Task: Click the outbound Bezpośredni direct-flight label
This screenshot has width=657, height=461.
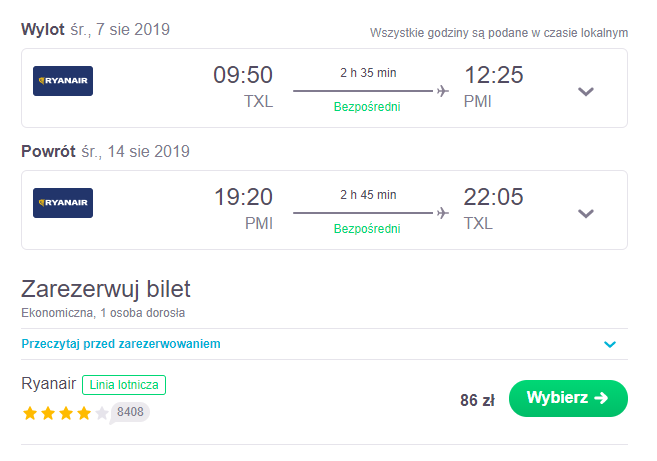Action: [x=367, y=107]
